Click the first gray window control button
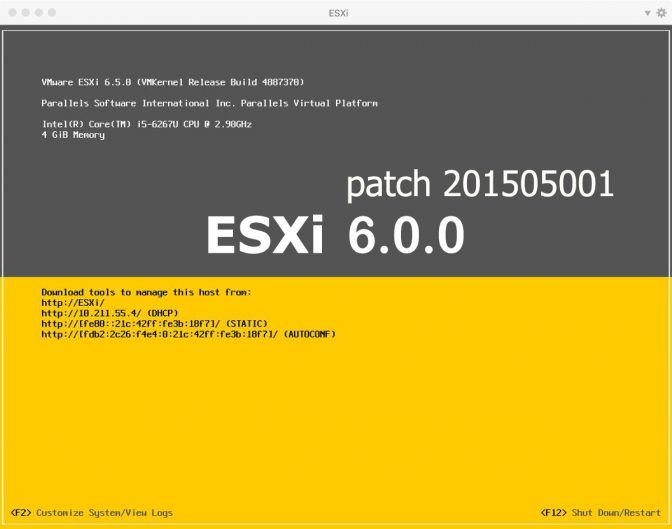Image resolution: width=672 pixels, height=529 pixels. pyautogui.click(x=12, y=12)
